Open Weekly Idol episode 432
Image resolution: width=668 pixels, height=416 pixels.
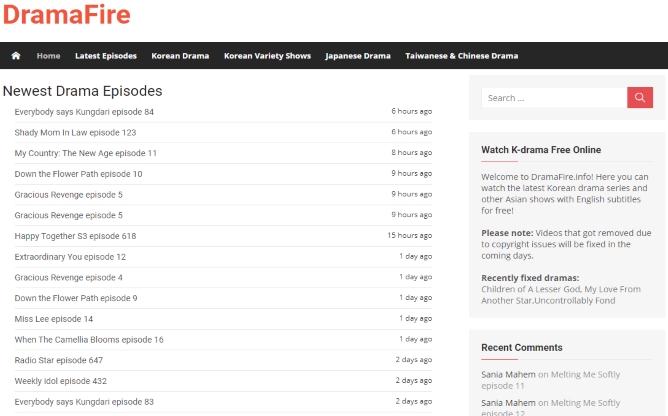60,381
